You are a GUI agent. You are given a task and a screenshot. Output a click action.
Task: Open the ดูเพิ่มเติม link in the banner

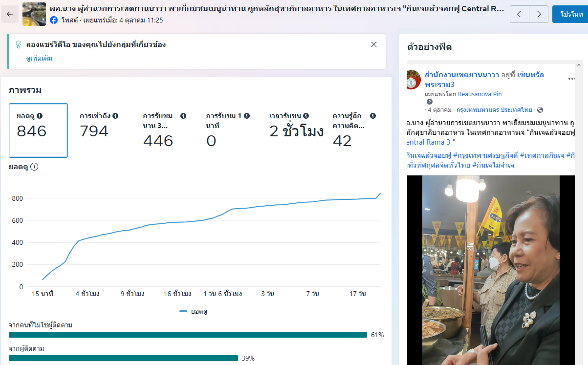click(39, 59)
